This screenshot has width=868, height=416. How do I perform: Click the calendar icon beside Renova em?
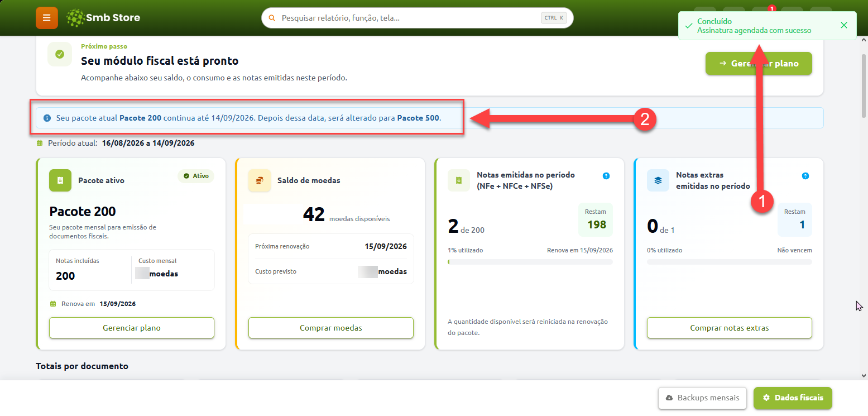[53, 304]
